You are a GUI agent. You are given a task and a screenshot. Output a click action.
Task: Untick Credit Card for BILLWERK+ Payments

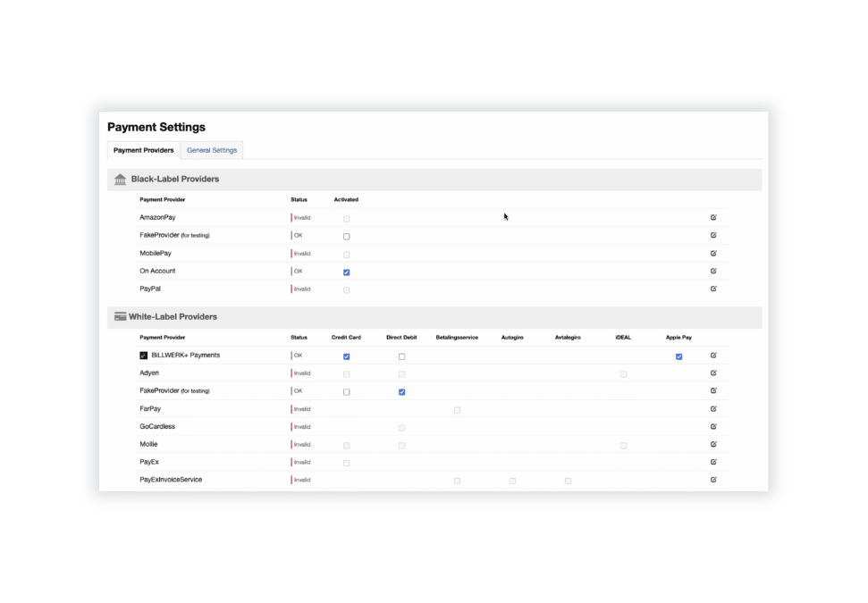(x=347, y=356)
